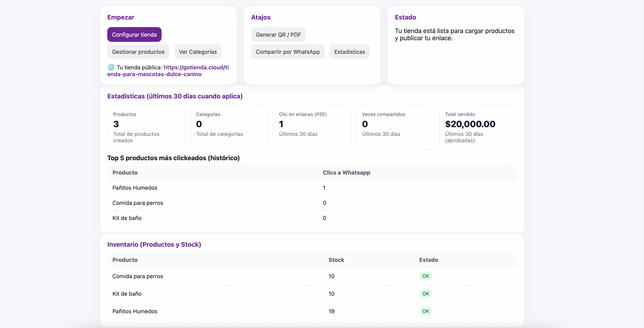Click the globe icon beside public store link
The width and height of the screenshot is (644, 328).
click(x=111, y=67)
